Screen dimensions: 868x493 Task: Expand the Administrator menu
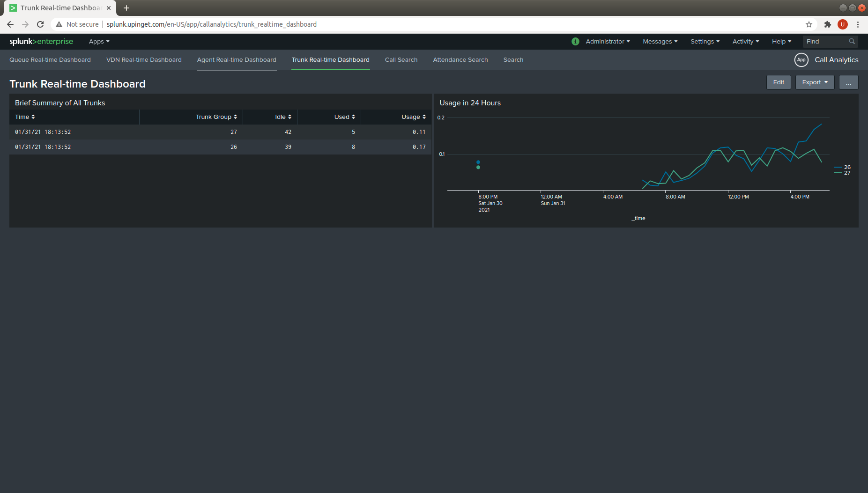tap(608, 42)
